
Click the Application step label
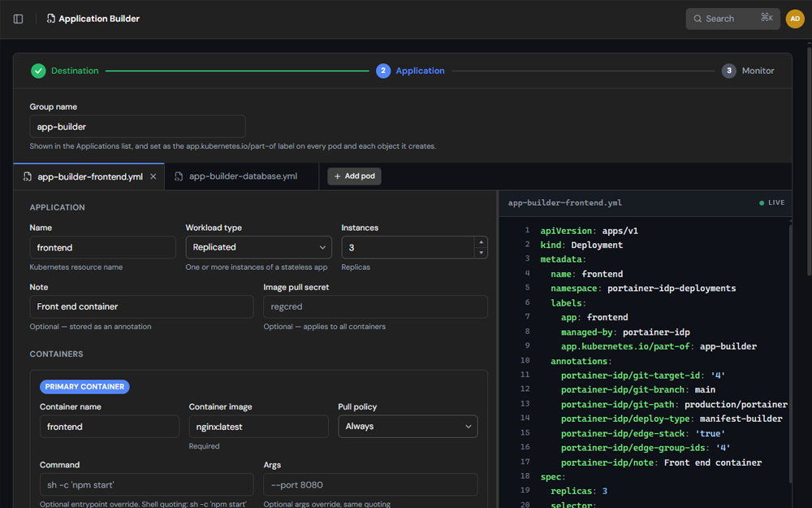coord(420,71)
